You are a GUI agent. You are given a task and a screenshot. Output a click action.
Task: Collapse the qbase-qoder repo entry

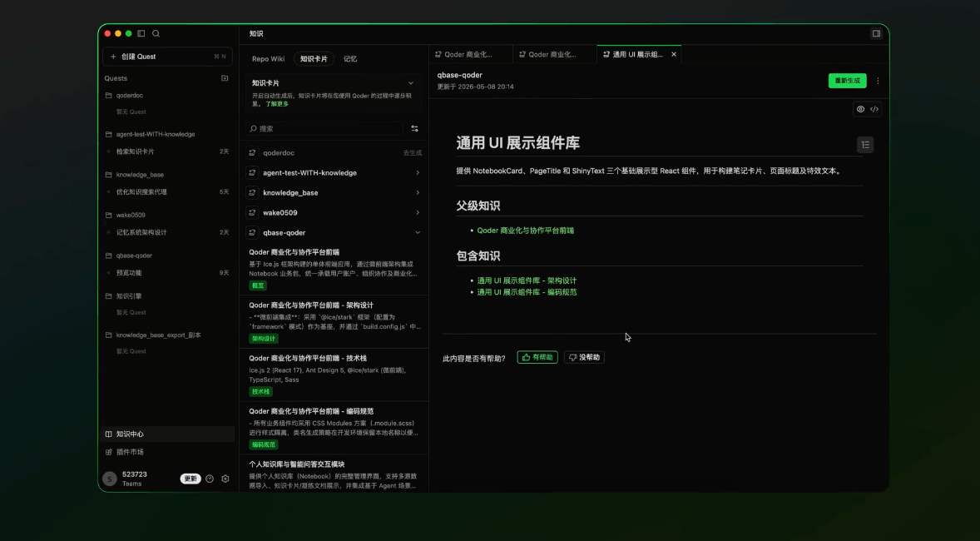coord(333,233)
